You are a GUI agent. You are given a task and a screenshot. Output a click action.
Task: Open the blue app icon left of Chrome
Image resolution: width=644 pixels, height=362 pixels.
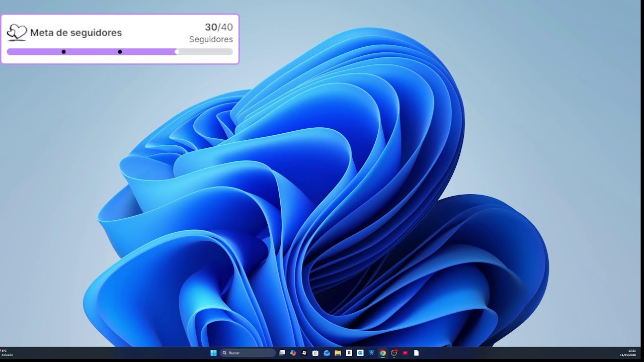[371, 353]
